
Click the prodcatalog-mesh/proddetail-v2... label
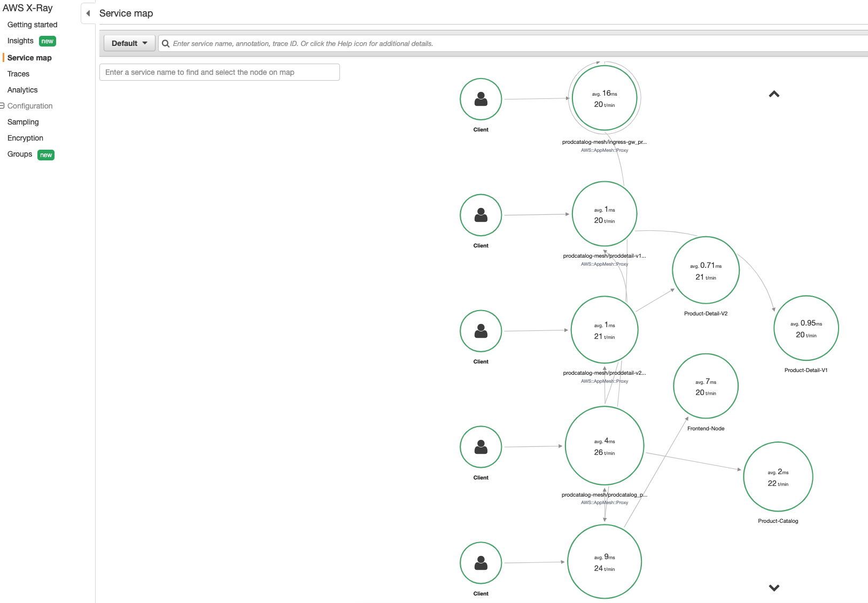pos(604,373)
